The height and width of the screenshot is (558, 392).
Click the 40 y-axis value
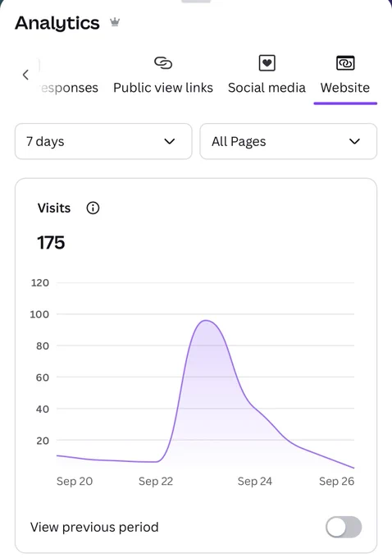click(43, 409)
